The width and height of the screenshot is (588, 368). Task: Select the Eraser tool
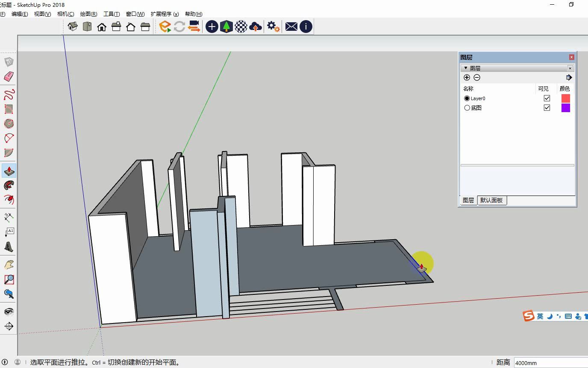tap(9, 77)
